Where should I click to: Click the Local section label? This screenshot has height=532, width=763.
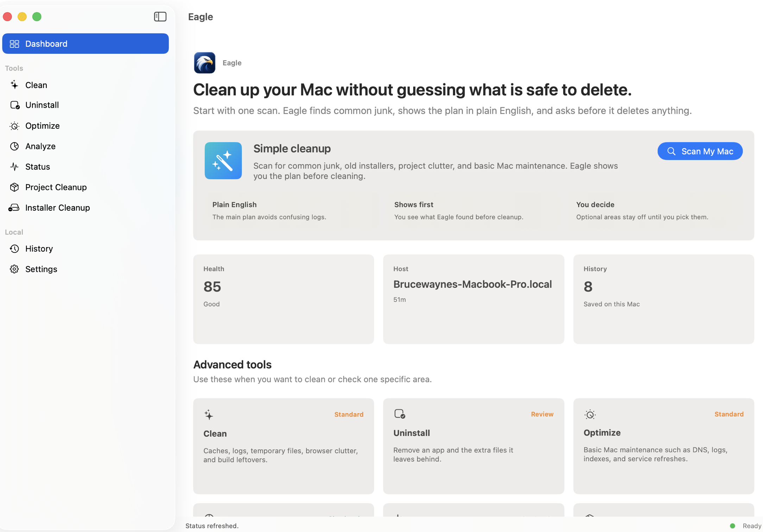tap(14, 232)
